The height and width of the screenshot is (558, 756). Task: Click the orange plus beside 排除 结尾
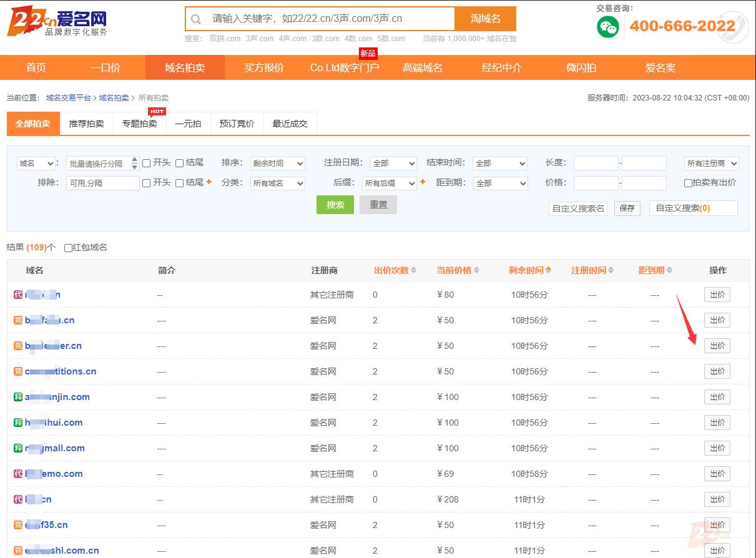[209, 182]
